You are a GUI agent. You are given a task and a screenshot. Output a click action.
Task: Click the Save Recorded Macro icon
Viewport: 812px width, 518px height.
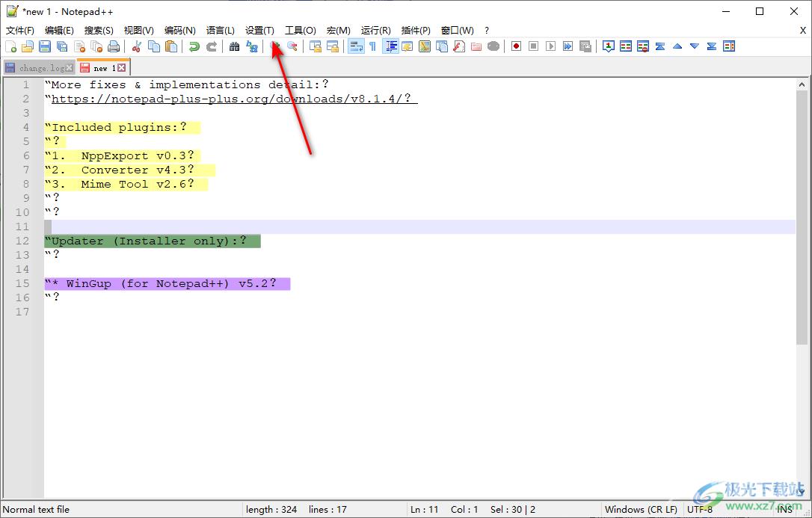coord(585,46)
